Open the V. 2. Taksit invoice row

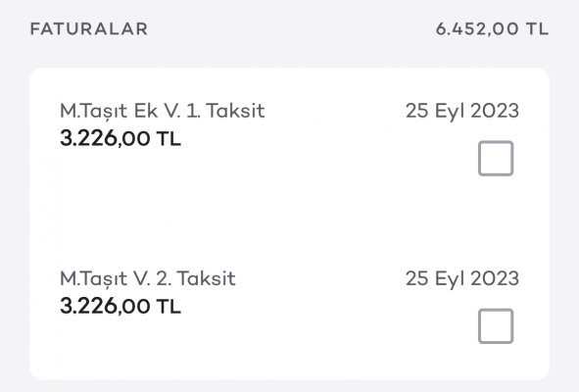coord(290,307)
